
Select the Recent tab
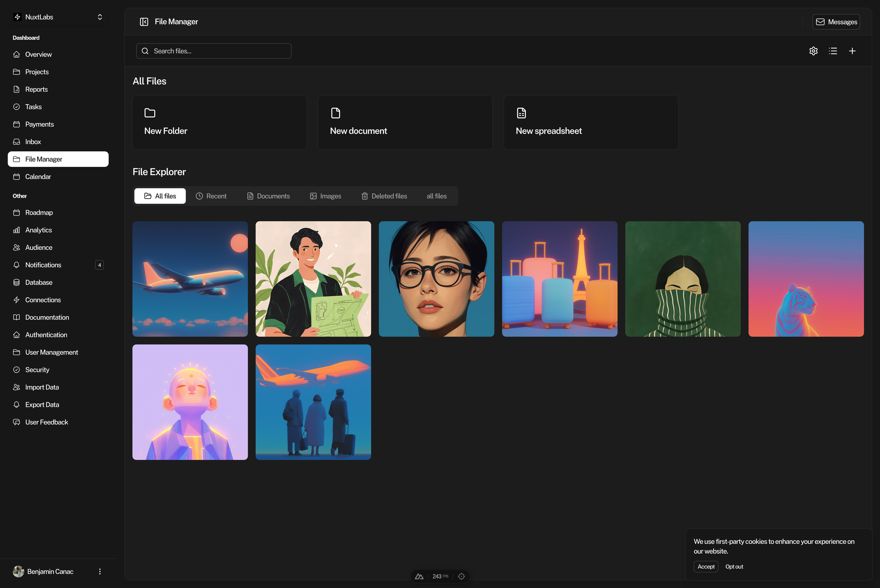coord(211,196)
